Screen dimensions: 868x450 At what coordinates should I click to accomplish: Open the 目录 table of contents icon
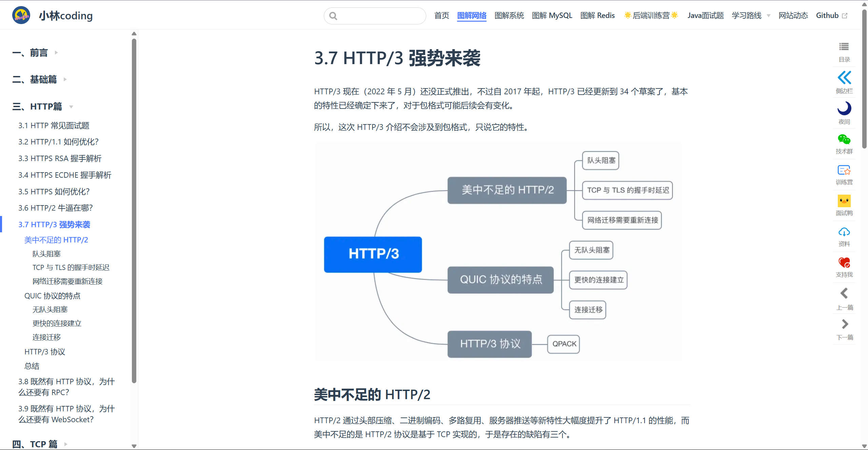(844, 47)
